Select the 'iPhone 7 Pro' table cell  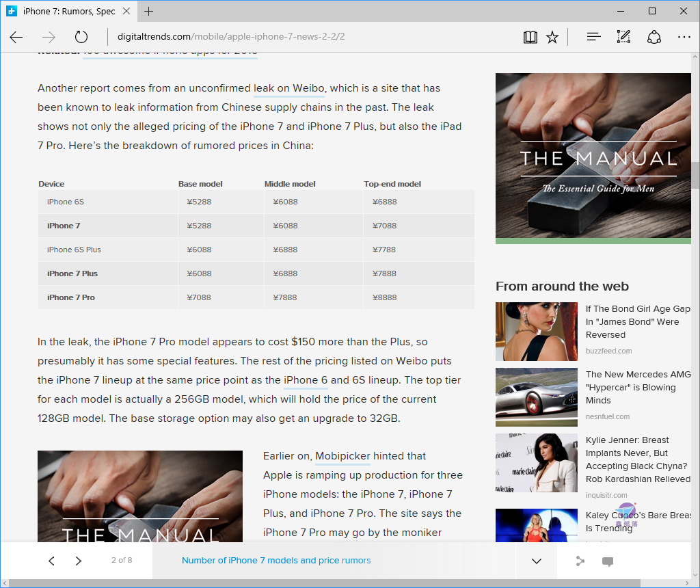coord(108,297)
